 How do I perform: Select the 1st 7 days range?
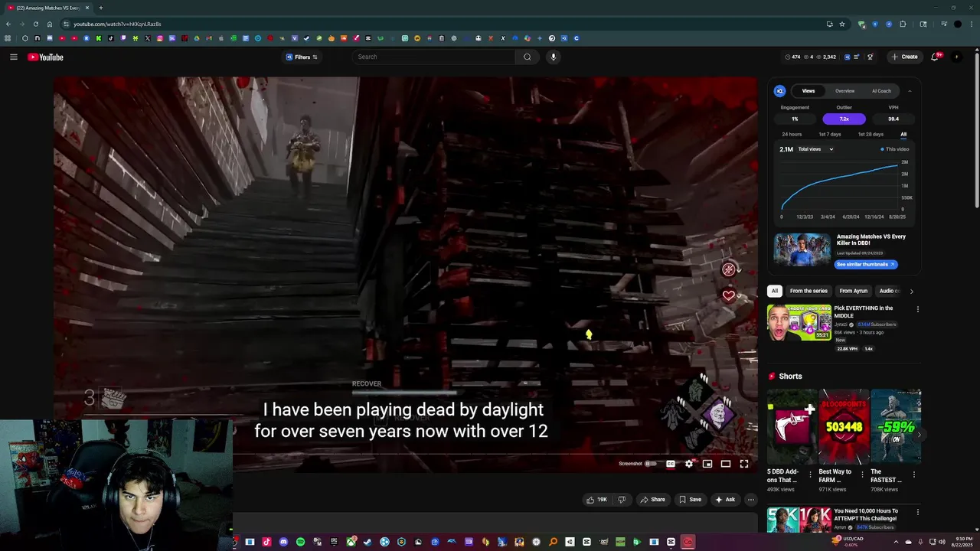click(829, 135)
